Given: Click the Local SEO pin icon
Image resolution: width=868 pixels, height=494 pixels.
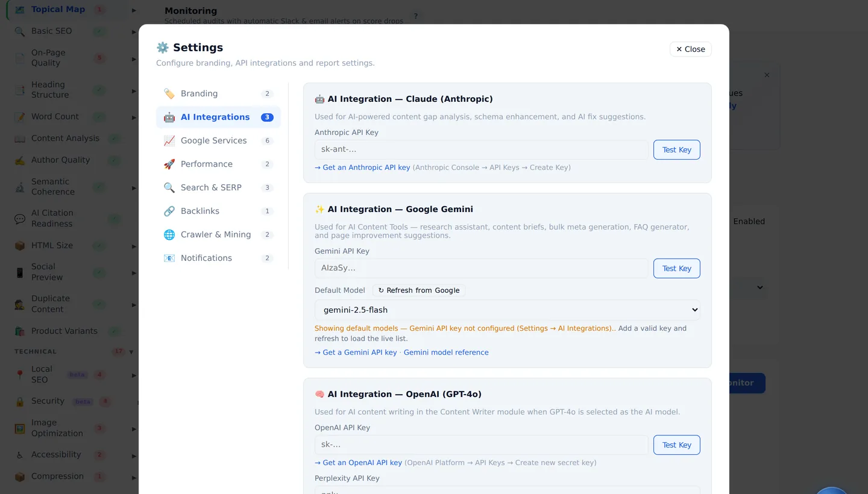Looking at the screenshot, I should click(x=20, y=375).
